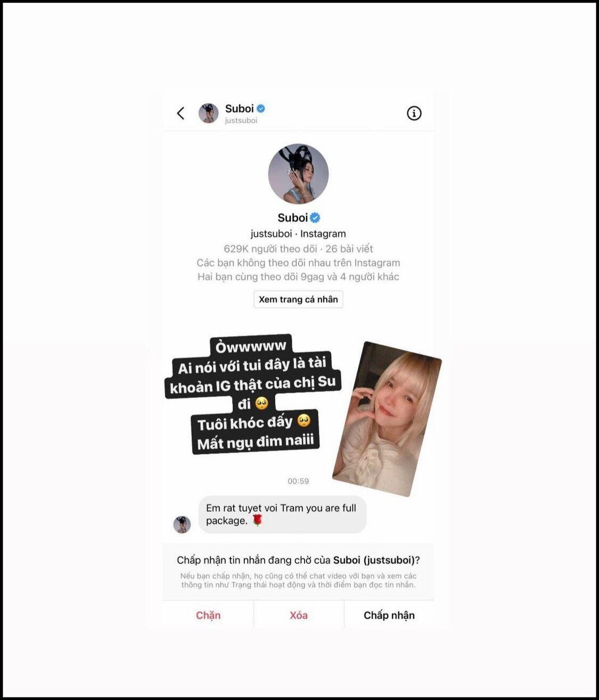Click the 00:59 message timestamp

click(298, 481)
